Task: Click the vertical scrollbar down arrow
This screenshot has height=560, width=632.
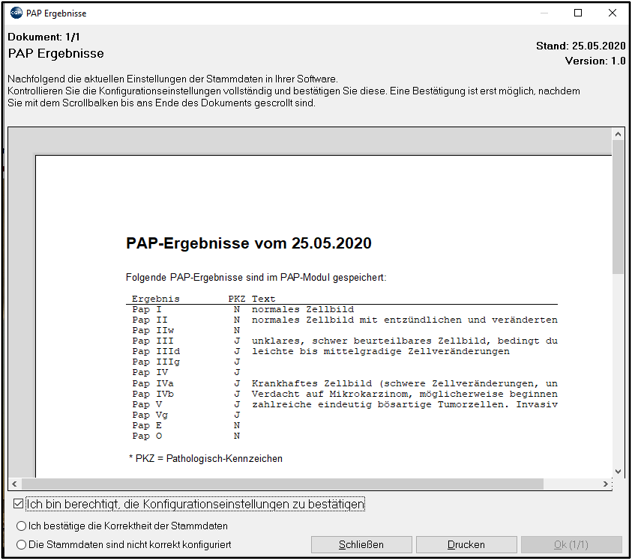Action: [x=618, y=471]
